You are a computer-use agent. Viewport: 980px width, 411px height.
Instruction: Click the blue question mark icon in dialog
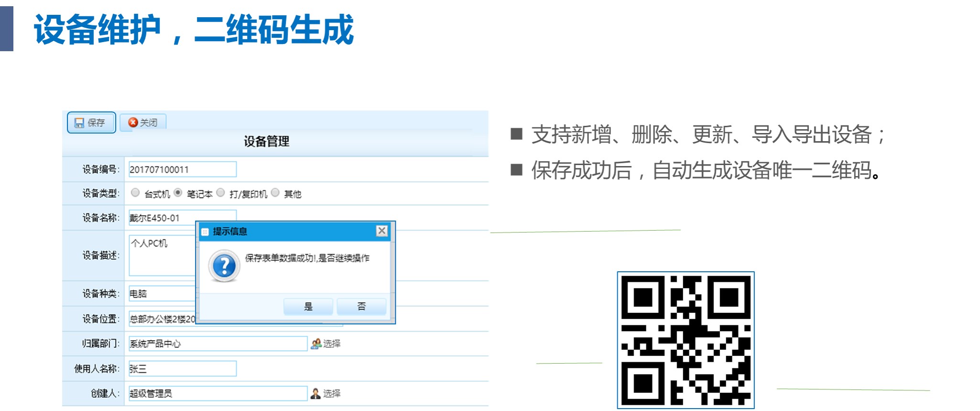pyautogui.click(x=224, y=266)
